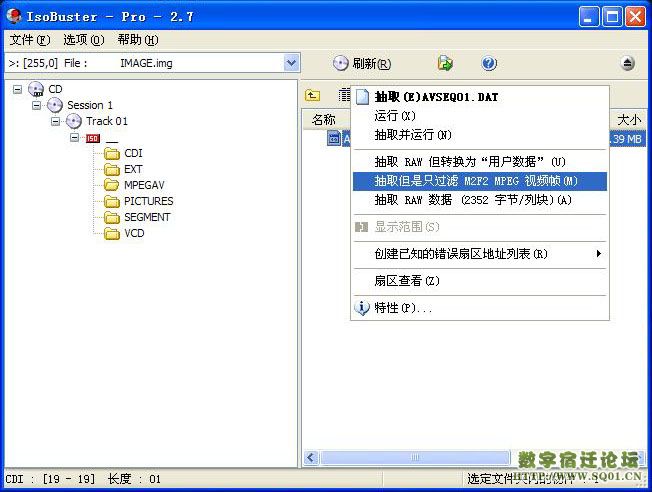The height and width of the screenshot is (492, 652).
Task: Select the CDI folder icon
Action: coord(112,153)
